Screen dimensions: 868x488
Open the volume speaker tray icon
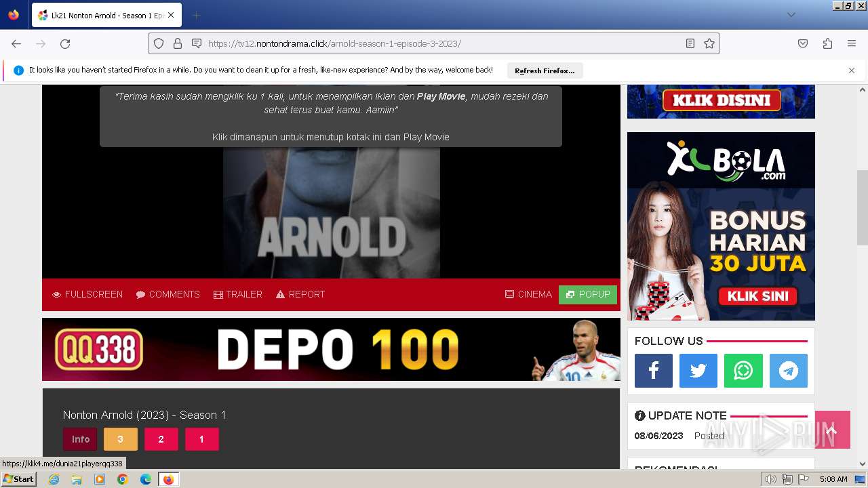(x=770, y=479)
